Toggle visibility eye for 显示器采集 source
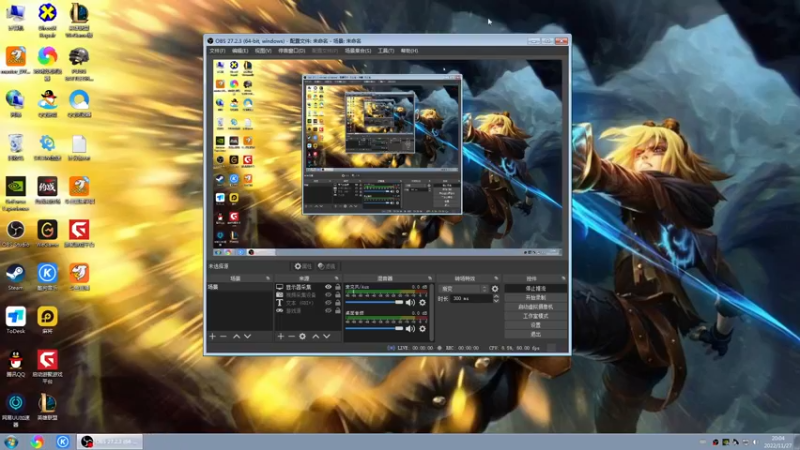Image resolution: width=800 pixels, height=450 pixels. pos(329,287)
